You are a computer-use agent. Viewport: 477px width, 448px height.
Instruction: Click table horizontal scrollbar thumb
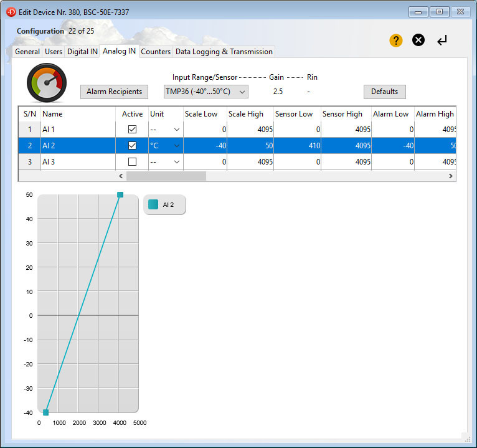tap(166, 176)
